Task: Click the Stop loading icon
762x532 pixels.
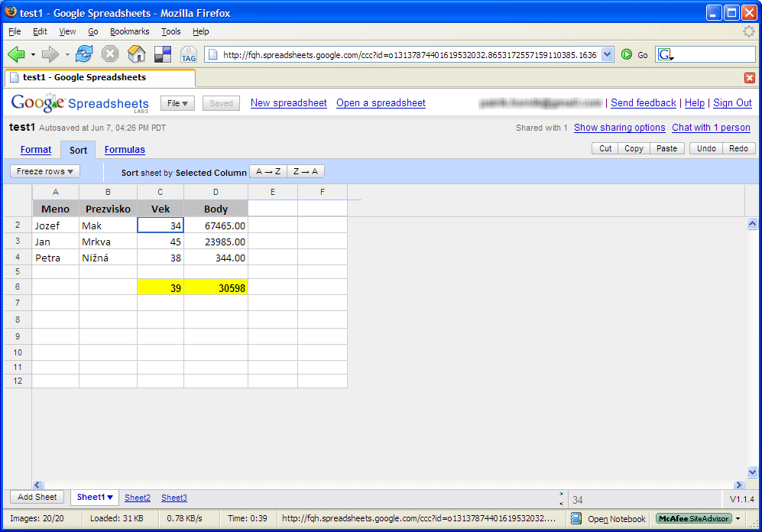Action: click(110, 54)
